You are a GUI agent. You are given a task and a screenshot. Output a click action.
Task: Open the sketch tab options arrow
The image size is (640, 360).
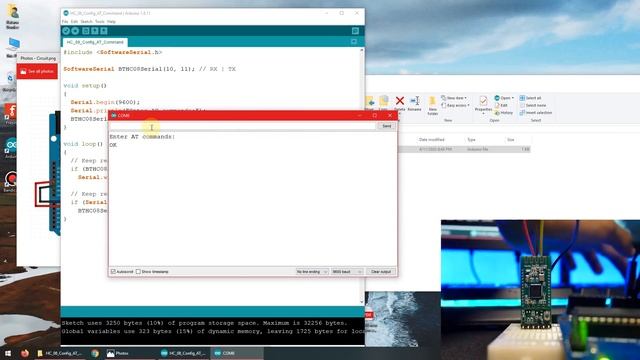354,42
